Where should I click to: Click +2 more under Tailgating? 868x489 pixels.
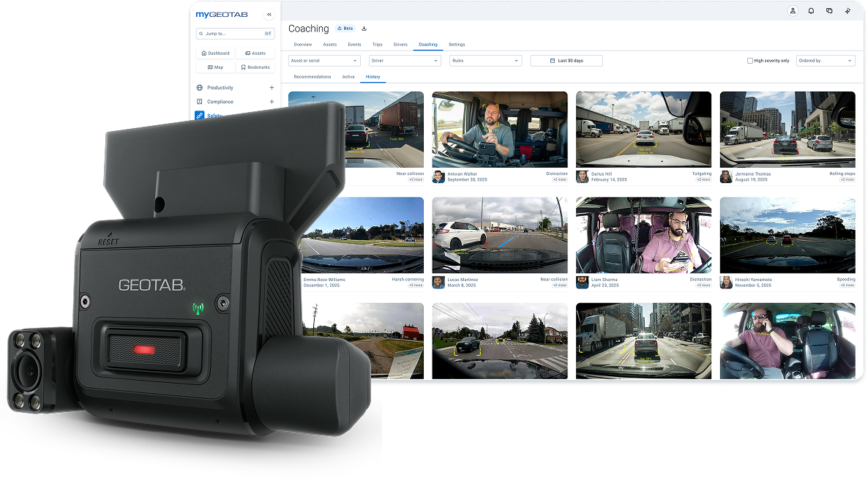[x=703, y=180]
